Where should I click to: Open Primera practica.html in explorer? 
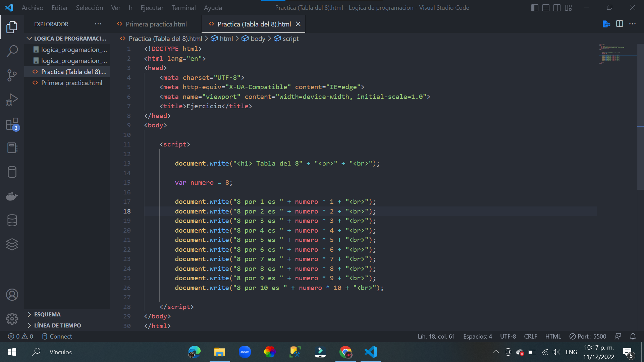pyautogui.click(x=67, y=83)
